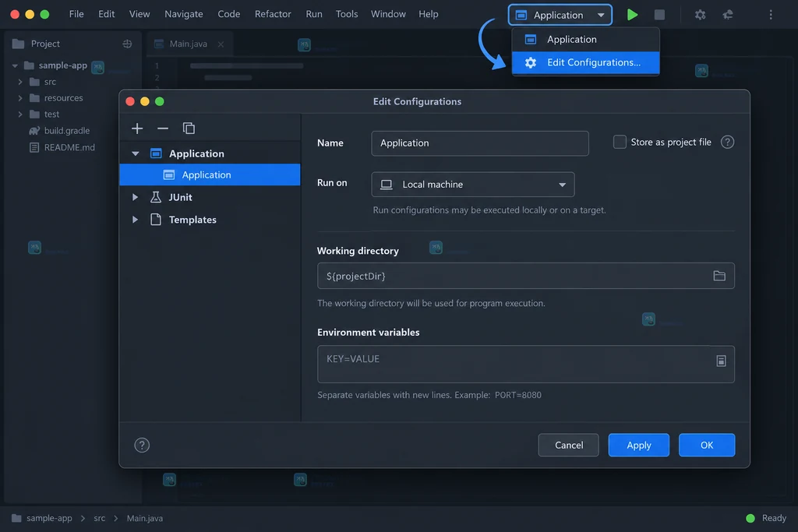This screenshot has width=798, height=532.
Task: Click the build hammer icon in the toolbar
Action: [728, 15]
